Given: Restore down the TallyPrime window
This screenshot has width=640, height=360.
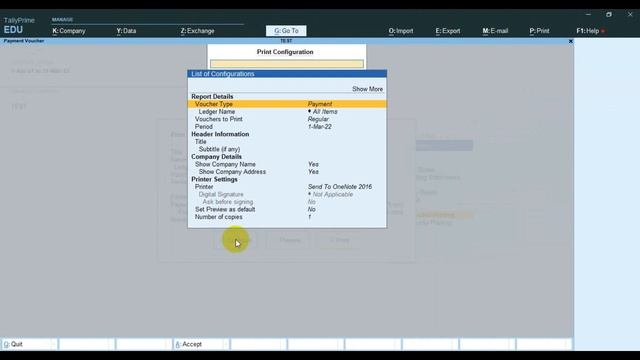Looking at the screenshot, I should coord(609,14).
